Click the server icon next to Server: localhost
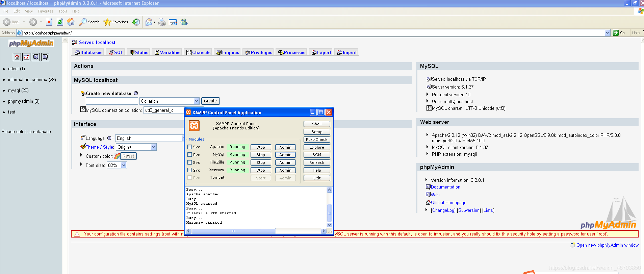This screenshot has width=644, height=274. tap(75, 42)
